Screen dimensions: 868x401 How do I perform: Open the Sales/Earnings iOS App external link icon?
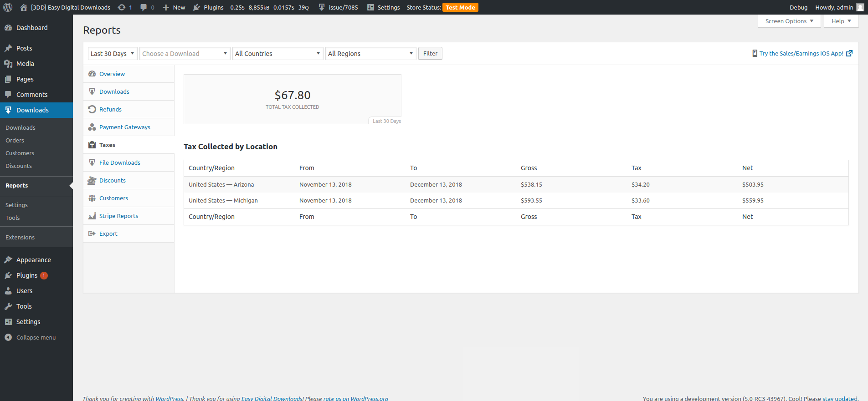(849, 53)
